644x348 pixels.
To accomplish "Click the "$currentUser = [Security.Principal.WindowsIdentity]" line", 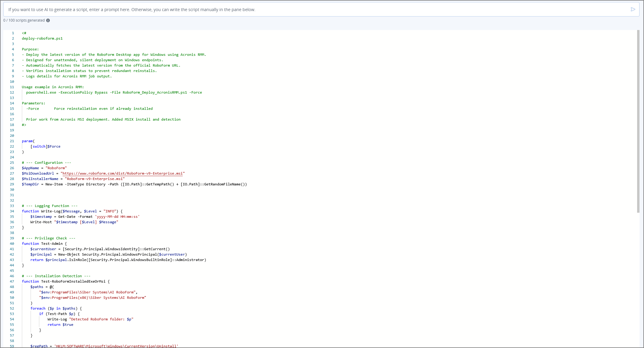I will [x=100, y=249].
